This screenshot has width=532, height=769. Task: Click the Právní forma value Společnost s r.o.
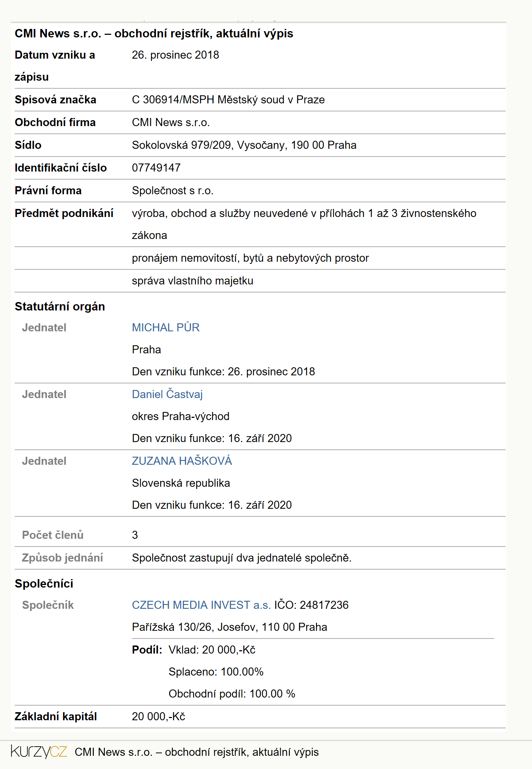tap(173, 190)
